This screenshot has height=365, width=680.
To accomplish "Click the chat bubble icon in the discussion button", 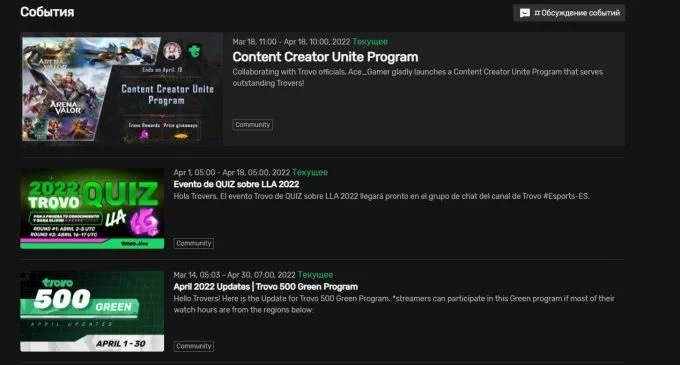I will click(x=525, y=13).
